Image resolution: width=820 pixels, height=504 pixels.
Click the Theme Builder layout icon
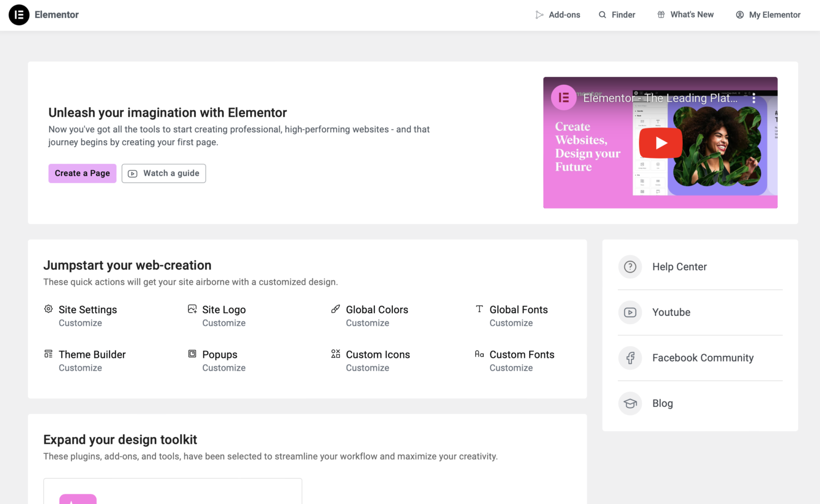tap(49, 354)
